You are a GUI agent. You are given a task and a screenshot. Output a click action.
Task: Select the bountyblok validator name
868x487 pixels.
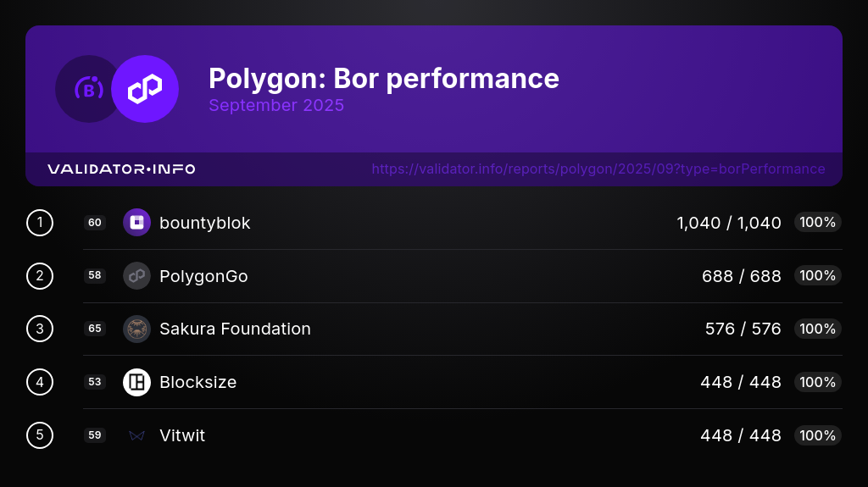point(204,223)
